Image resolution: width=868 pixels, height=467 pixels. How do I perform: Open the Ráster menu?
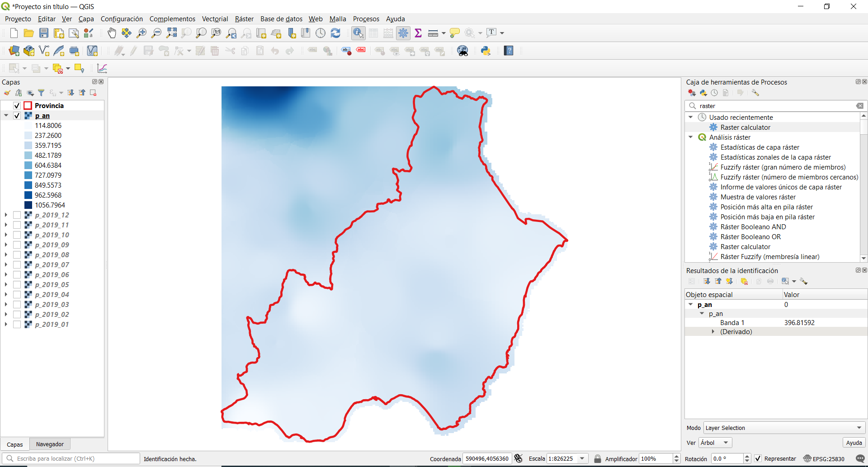244,19
